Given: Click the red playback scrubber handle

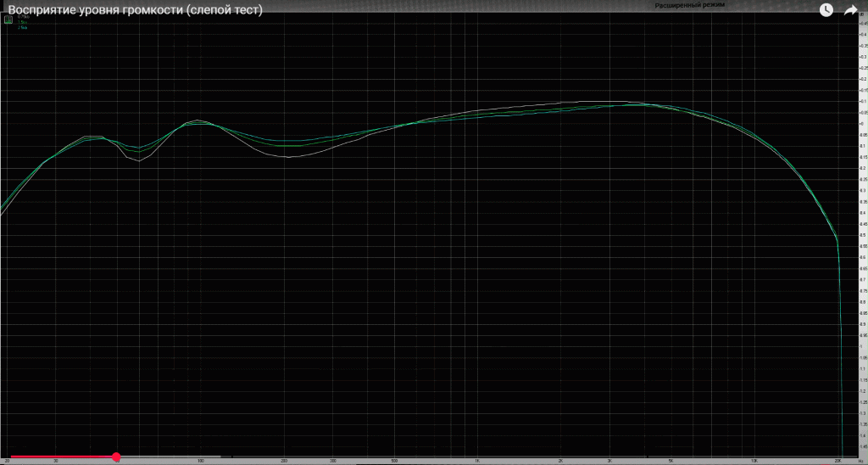Looking at the screenshot, I should tap(116, 457).
